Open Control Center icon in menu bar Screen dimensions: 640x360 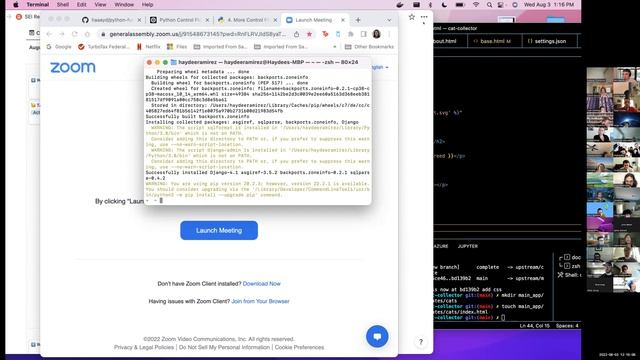(501, 5)
